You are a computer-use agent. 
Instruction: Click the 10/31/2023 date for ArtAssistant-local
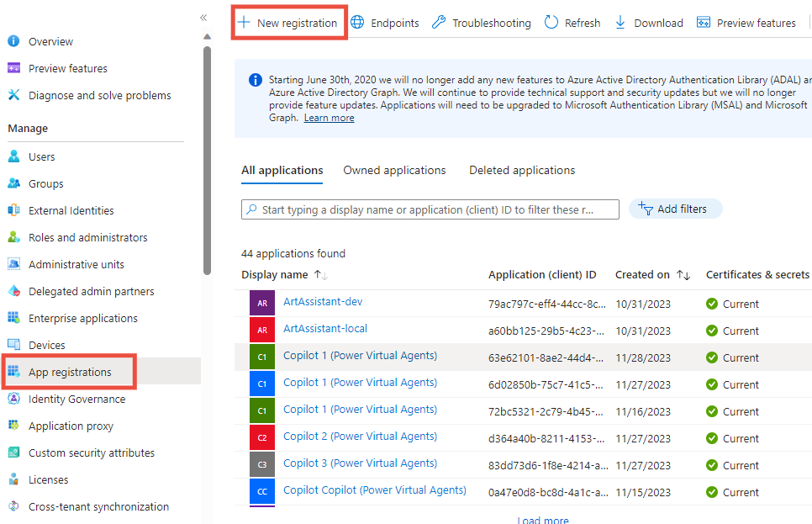click(x=643, y=331)
